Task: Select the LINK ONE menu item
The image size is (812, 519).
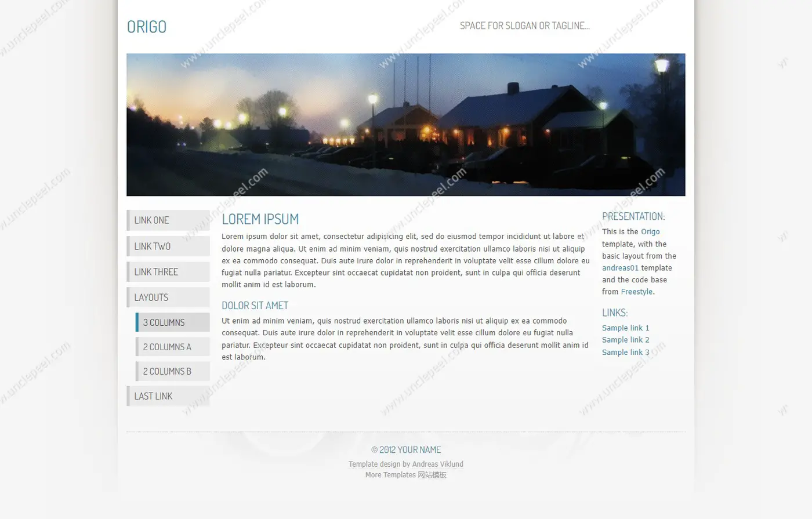Action: [168, 220]
